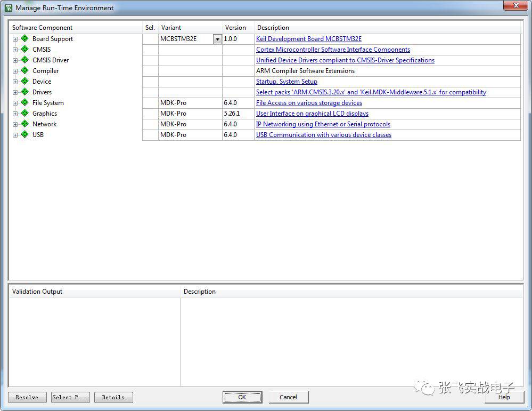Click the green CMSIS component icon
Screen dimensions: 532x411
coord(24,50)
